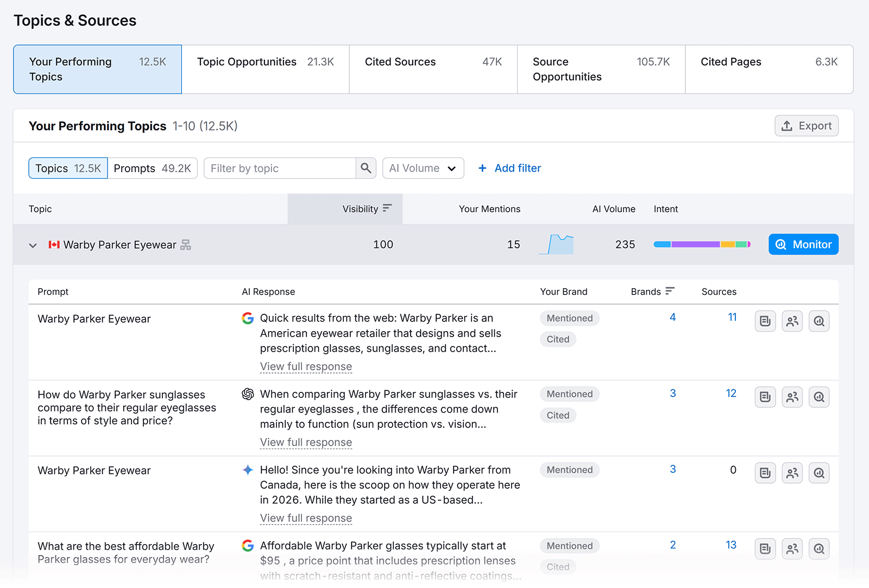
Task: Select the Topics 12.5K toggle
Action: coord(68,168)
